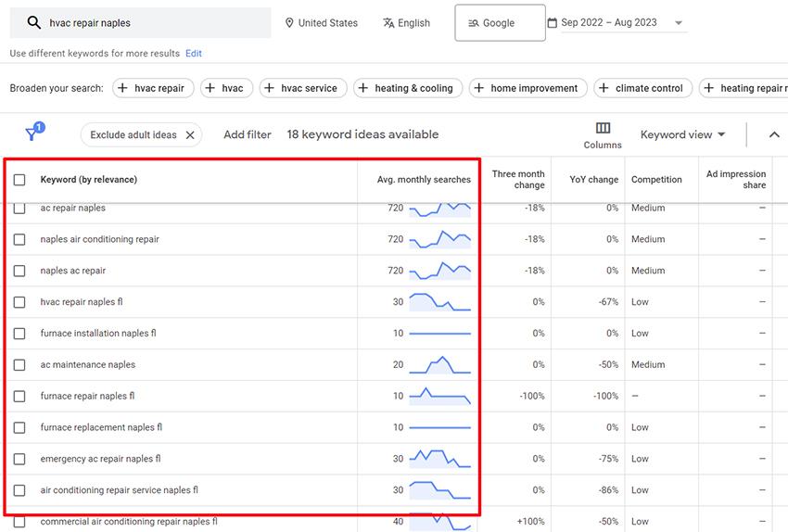Click Add filter
This screenshot has height=532, width=788.
pyautogui.click(x=248, y=134)
